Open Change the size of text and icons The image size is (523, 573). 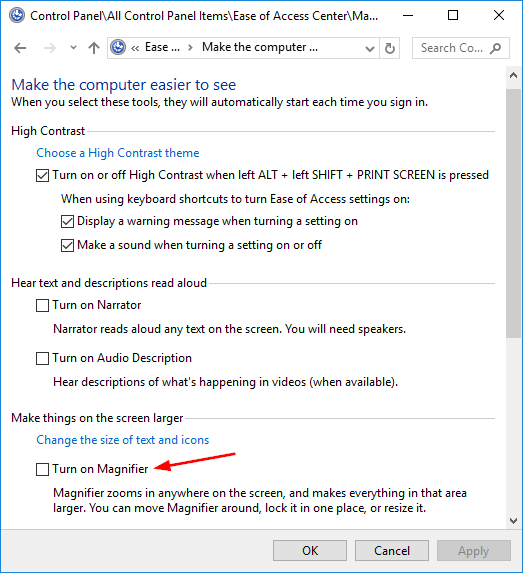(x=122, y=440)
